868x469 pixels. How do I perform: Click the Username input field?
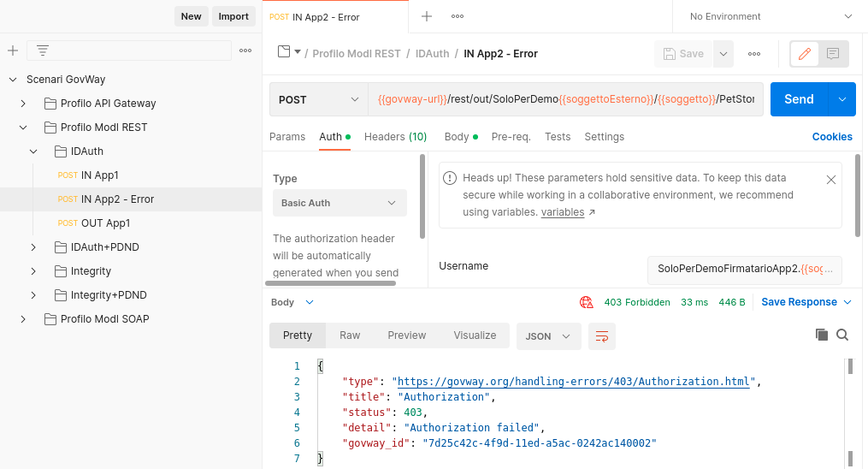(x=745, y=269)
